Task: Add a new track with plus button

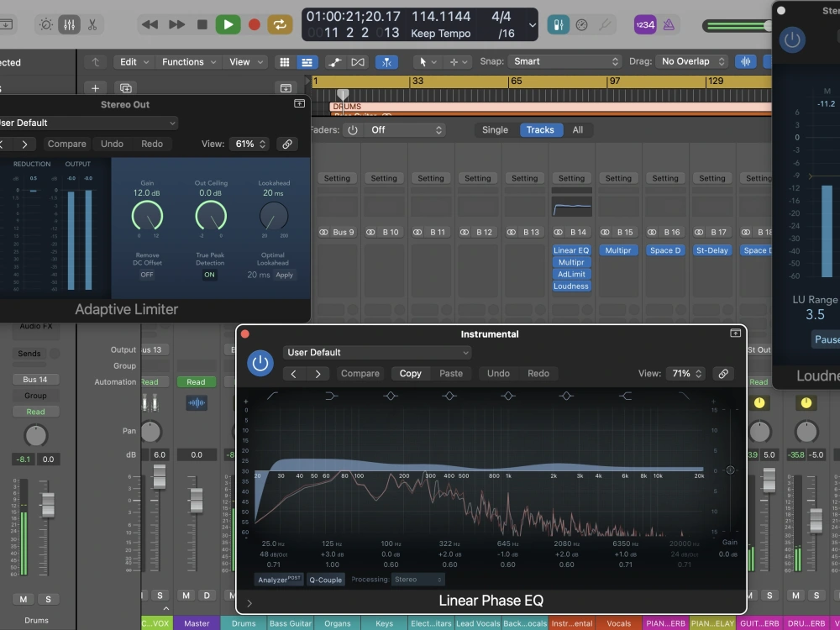Action: 96,88
